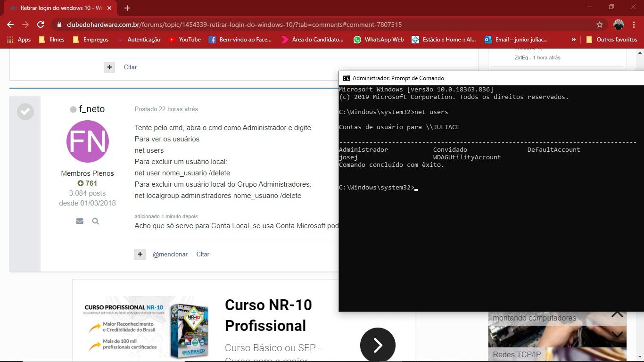The image size is (644, 362).
Task: Open ZxtEq user link in sidebar
Action: (521, 58)
